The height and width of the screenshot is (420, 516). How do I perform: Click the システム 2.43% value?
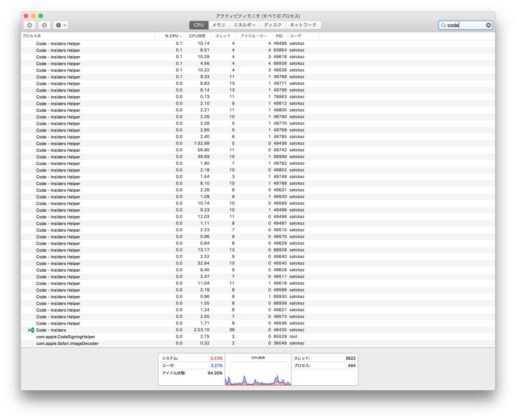click(216, 358)
